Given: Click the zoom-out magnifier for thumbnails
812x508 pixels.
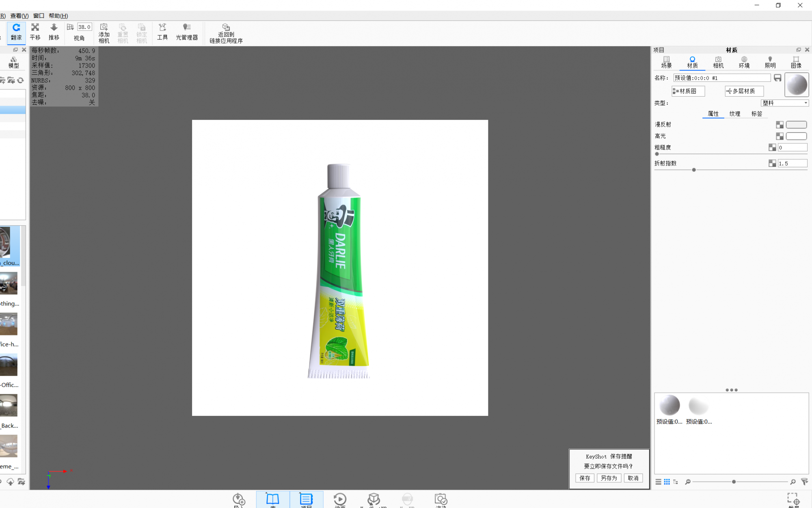Looking at the screenshot, I should 688,482.
